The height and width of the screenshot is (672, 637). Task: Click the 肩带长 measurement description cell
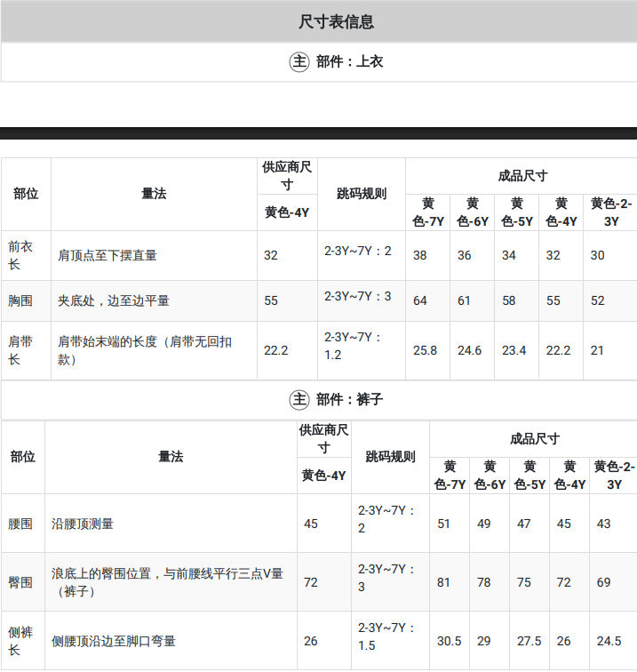pos(145,350)
